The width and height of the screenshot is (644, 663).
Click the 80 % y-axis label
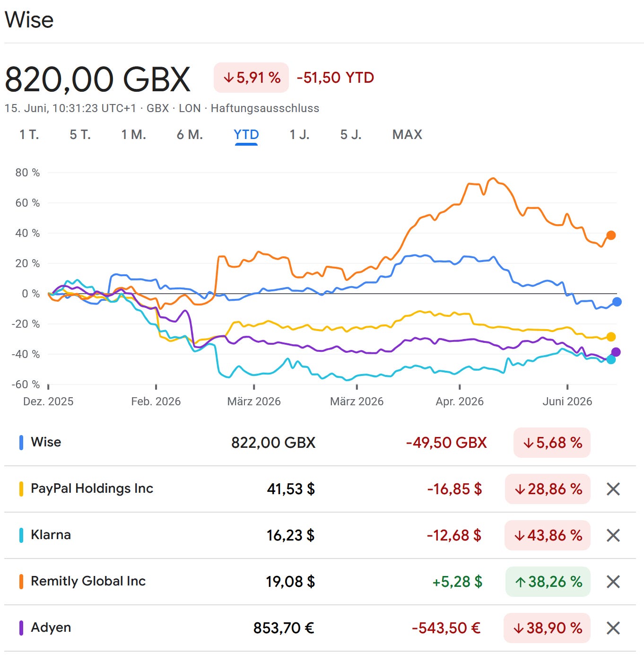coord(27,173)
